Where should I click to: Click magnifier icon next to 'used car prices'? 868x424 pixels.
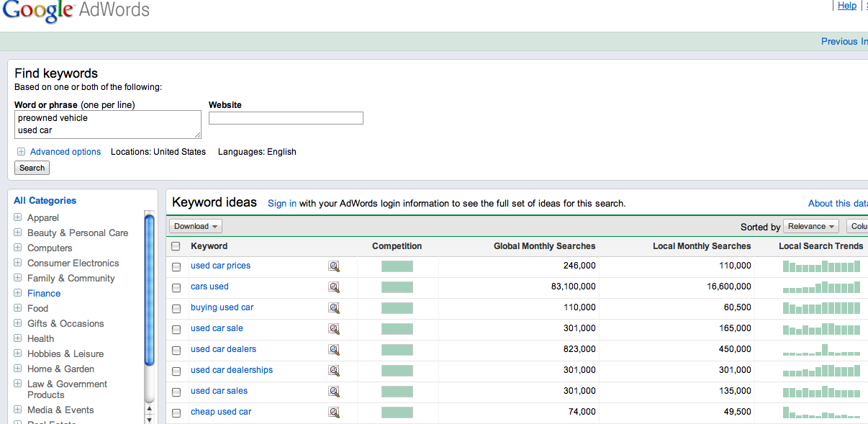point(334,266)
